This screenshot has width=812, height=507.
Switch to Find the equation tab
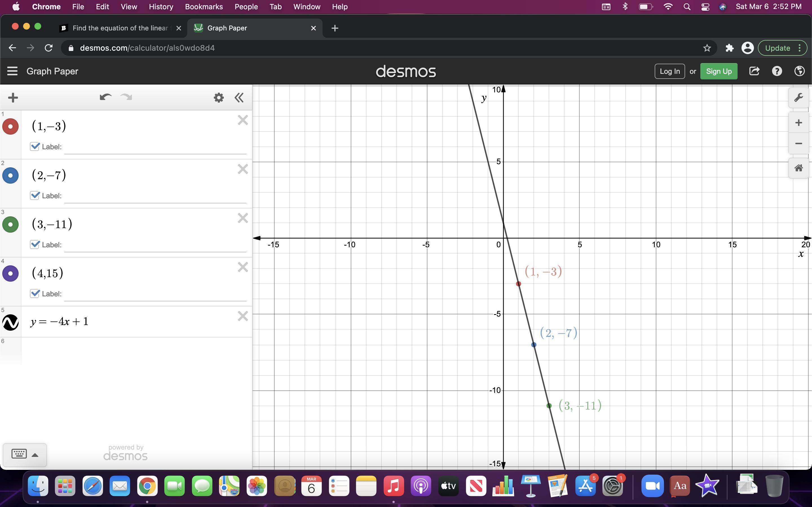tap(120, 28)
